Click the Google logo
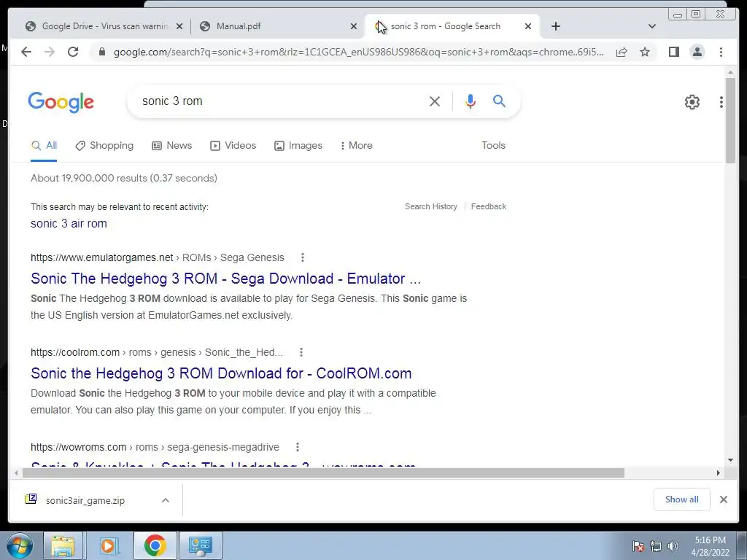The image size is (747, 560). (61, 102)
